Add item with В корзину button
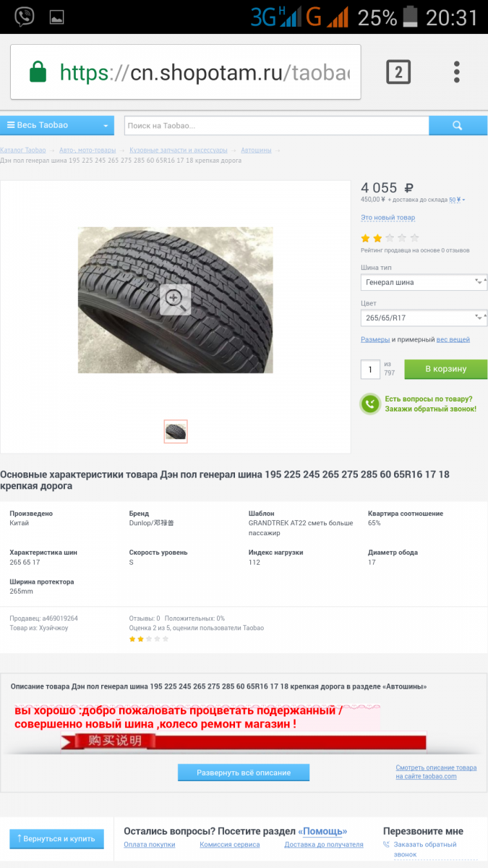 tap(446, 369)
